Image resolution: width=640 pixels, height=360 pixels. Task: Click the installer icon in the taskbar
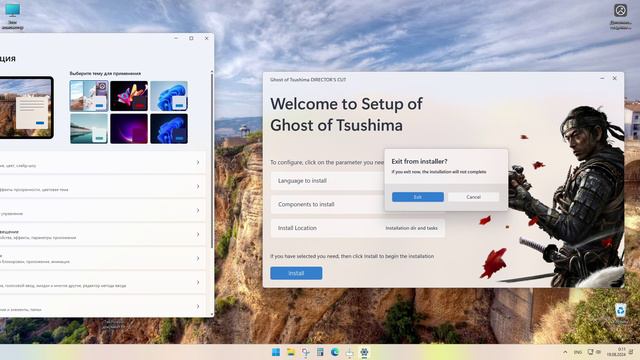[x=349, y=352]
